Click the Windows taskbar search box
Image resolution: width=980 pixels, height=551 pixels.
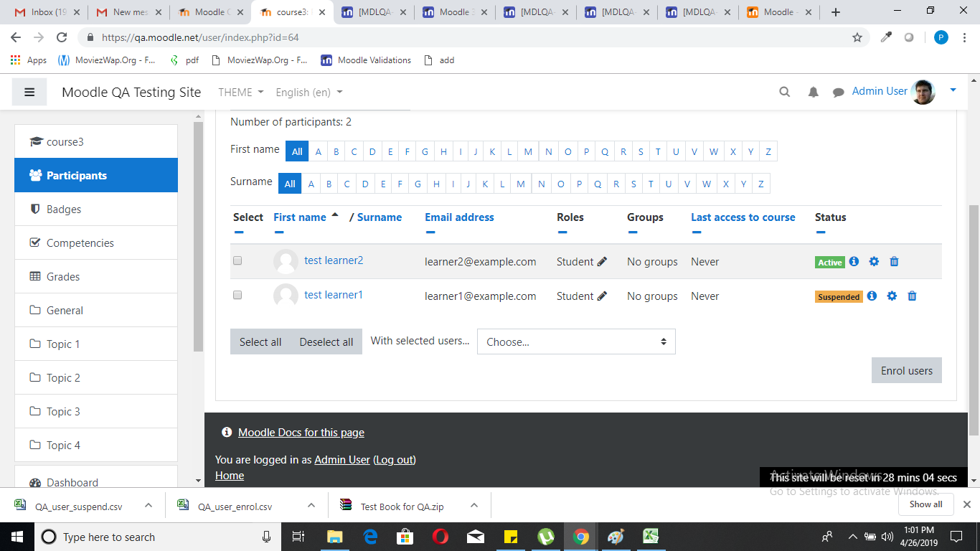(x=158, y=537)
